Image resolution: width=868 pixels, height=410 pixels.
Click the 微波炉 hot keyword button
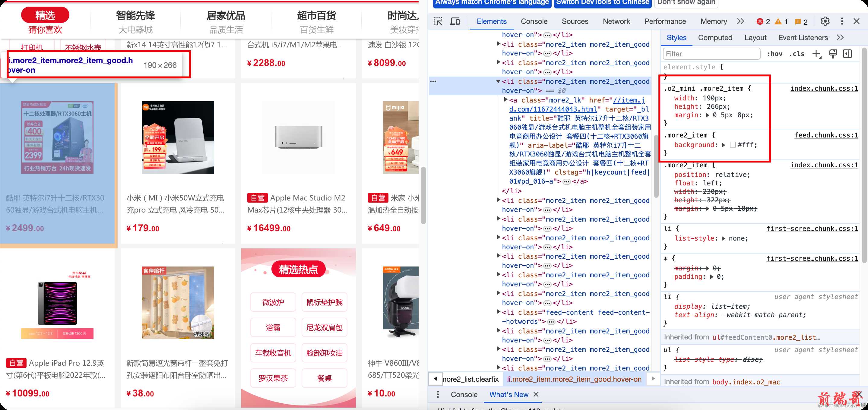pyautogui.click(x=273, y=302)
